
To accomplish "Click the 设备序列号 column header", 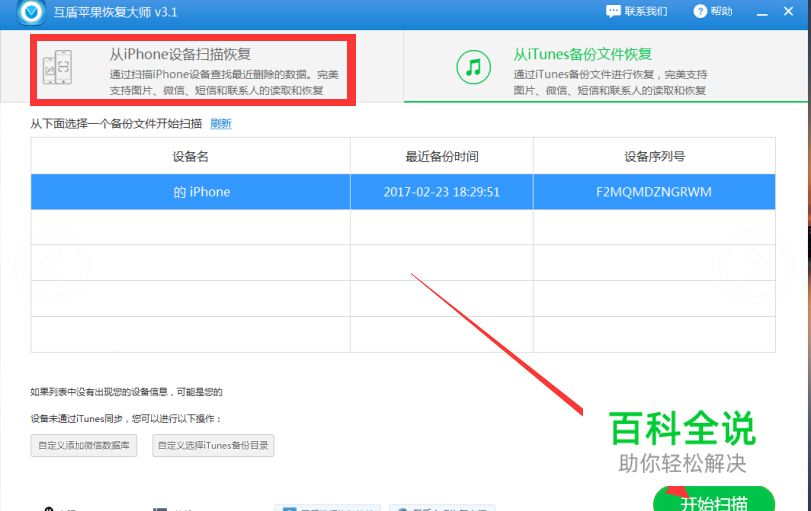I will 654,156.
